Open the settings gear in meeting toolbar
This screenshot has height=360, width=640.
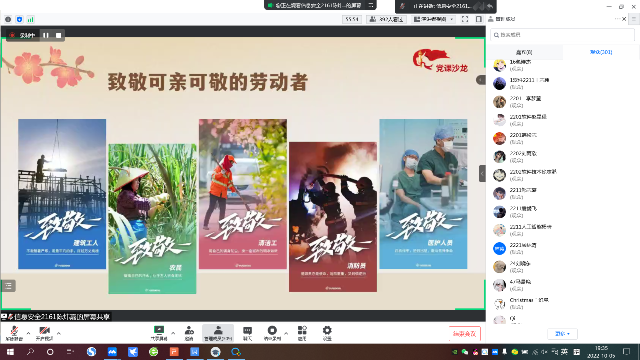click(327, 333)
